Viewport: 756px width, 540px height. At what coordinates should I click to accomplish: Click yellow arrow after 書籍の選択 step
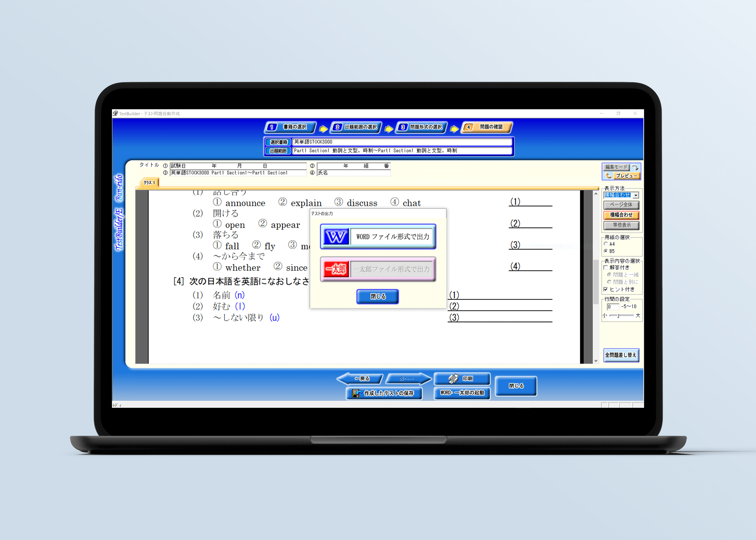pos(323,129)
